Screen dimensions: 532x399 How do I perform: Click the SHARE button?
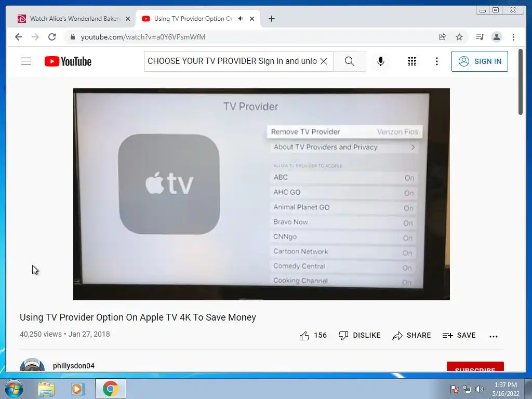411,336
